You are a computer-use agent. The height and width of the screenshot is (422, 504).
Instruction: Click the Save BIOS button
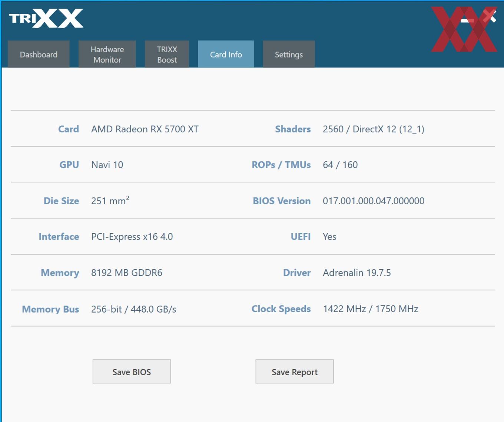132,372
